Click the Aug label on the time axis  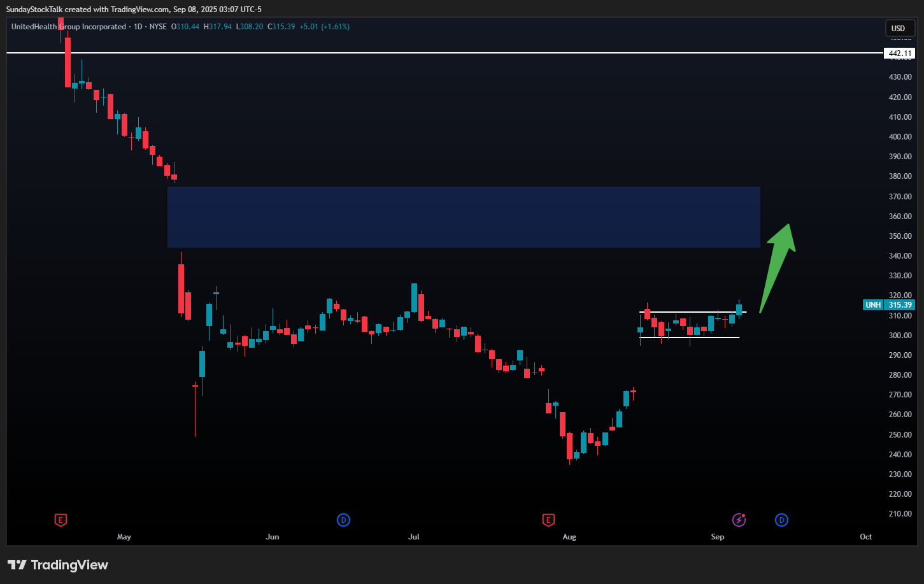click(x=569, y=537)
